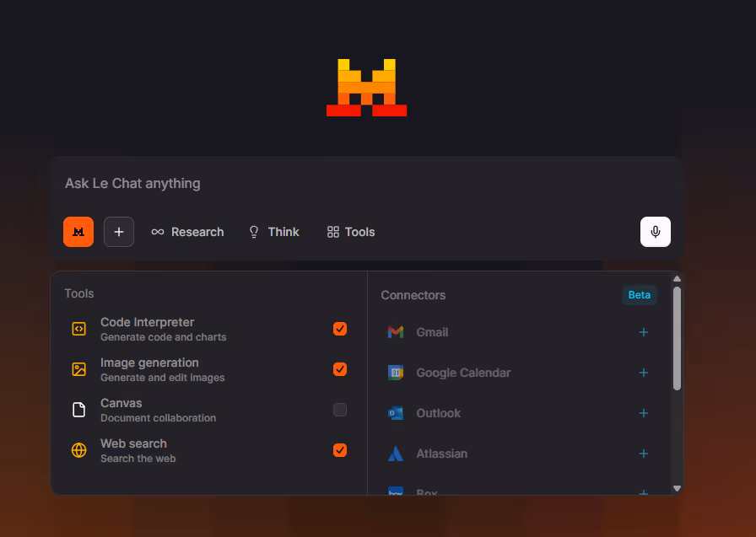
Task: Add the Box connector
Action: click(x=644, y=493)
